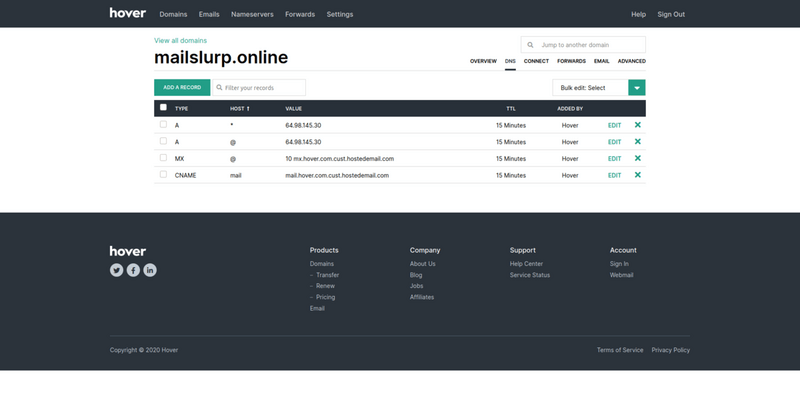Open Forwards in top navigation

[x=300, y=14]
